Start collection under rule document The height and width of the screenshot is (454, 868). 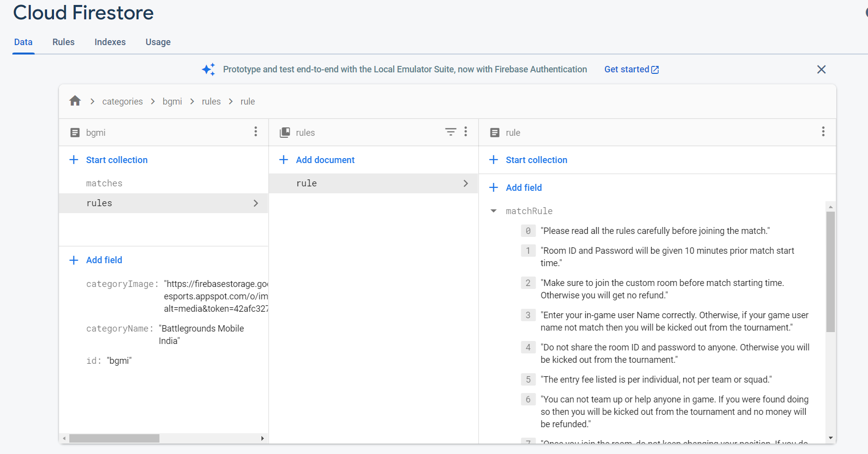pyautogui.click(x=536, y=160)
